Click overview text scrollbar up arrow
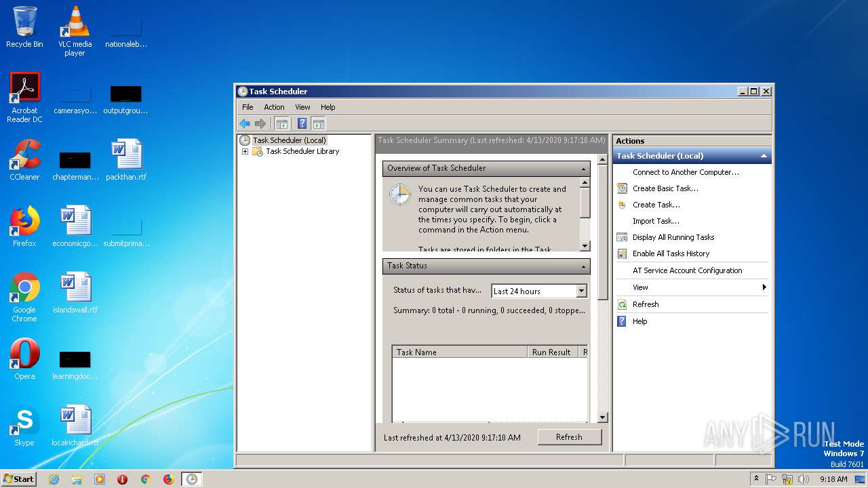Screen dimensions: 868x488 tap(585, 183)
